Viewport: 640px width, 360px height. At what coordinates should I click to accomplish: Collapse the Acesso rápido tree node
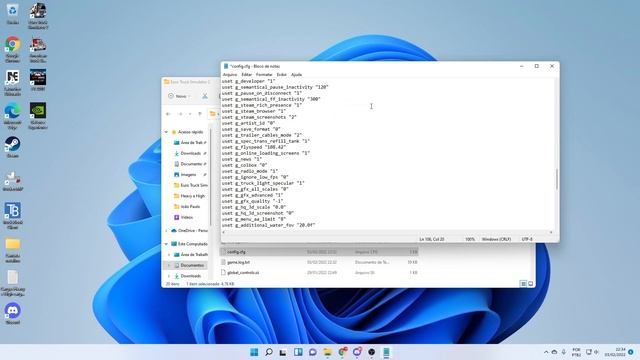pyautogui.click(x=167, y=132)
